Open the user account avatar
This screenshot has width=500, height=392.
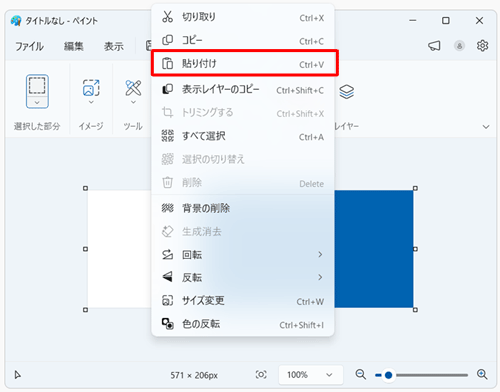pos(459,46)
